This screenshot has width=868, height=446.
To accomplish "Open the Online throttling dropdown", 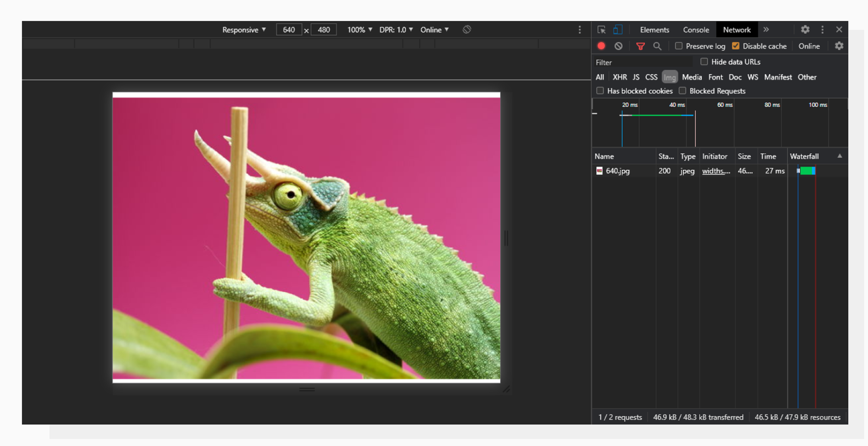I will [433, 29].
